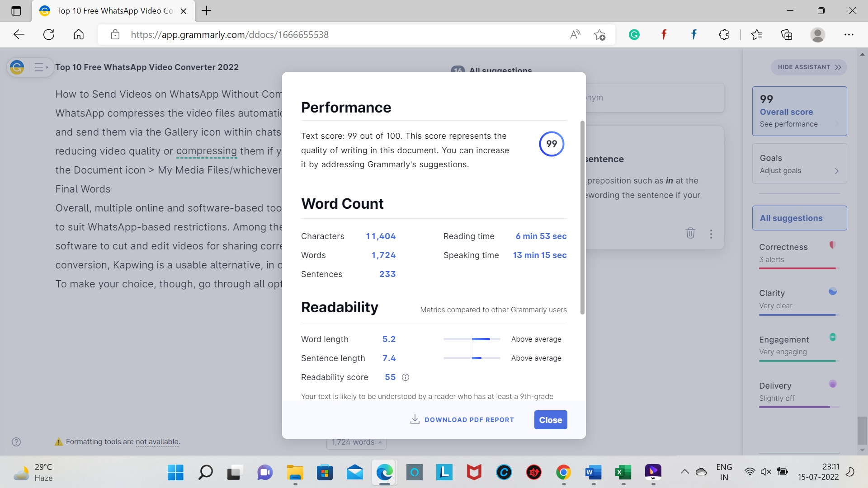The width and height of the screenshot is (868, 488).
Task: Switch to Performance overall score view
Action: [x=799, y=110]
